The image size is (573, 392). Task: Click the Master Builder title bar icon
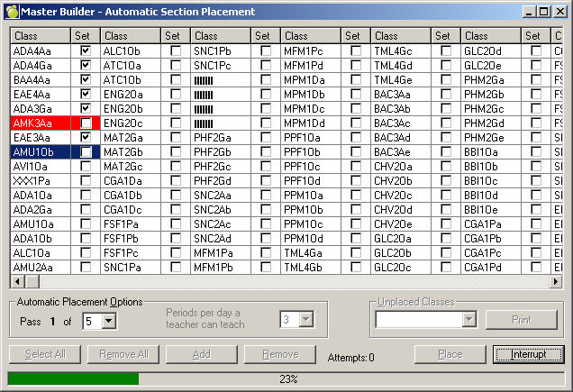pyautogui.click(x=11, y=11)
